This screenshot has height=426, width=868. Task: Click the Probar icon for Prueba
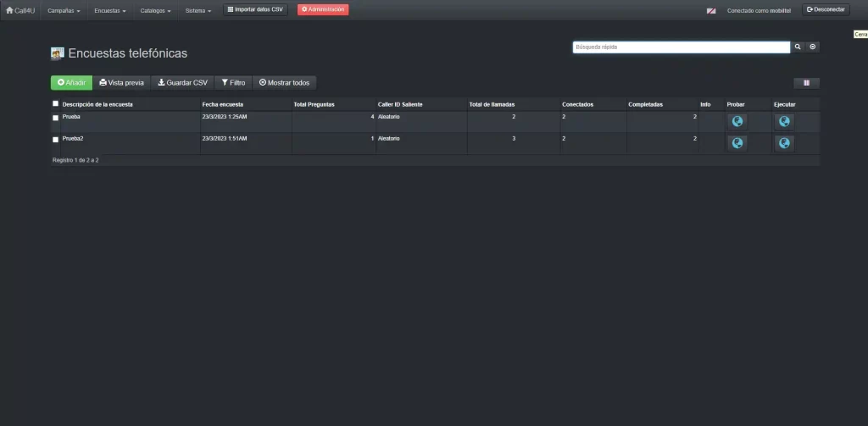[x=737, y=121]
